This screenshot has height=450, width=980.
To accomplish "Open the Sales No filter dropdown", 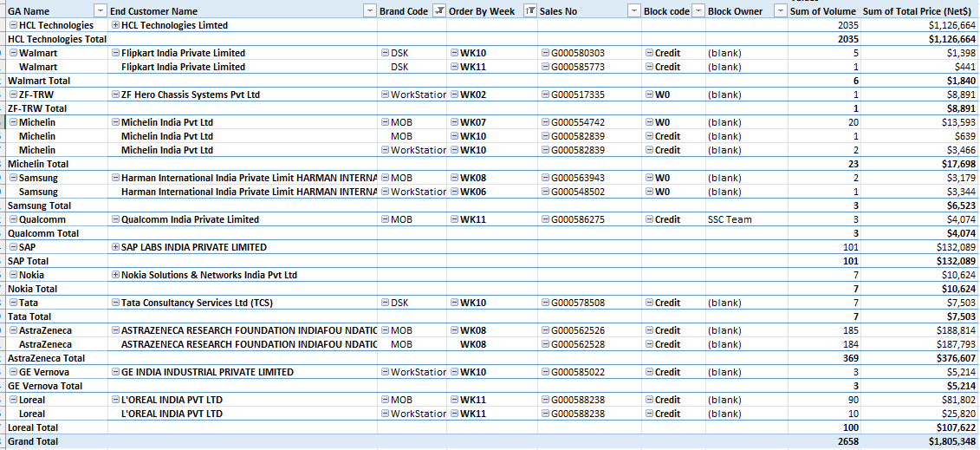I will 634,10.
